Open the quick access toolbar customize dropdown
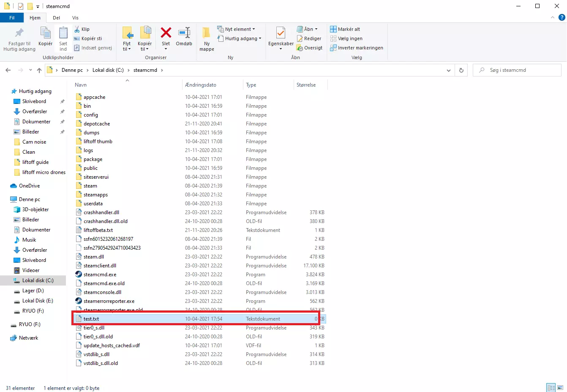This screenshot has width=567, height=392. [x=38, y=6]
